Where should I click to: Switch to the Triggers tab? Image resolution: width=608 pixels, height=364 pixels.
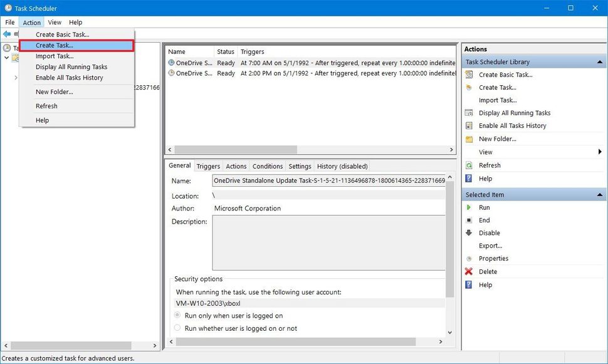(x=207, y=166)
